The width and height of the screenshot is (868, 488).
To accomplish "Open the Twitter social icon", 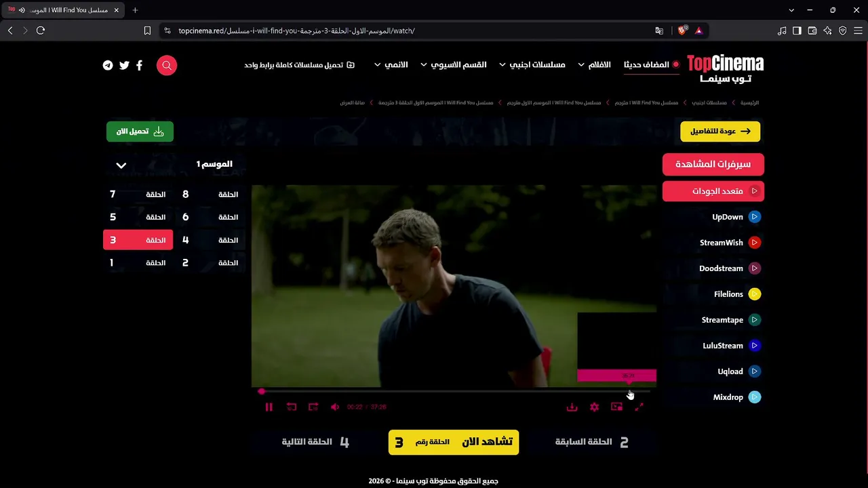I will (124, 65).
